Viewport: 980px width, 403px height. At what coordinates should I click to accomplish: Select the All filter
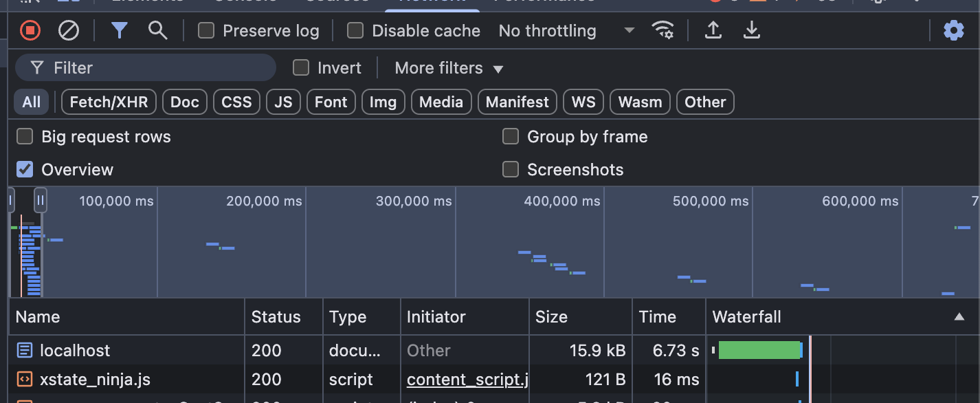pyautogui.click(x=32, y=102)
